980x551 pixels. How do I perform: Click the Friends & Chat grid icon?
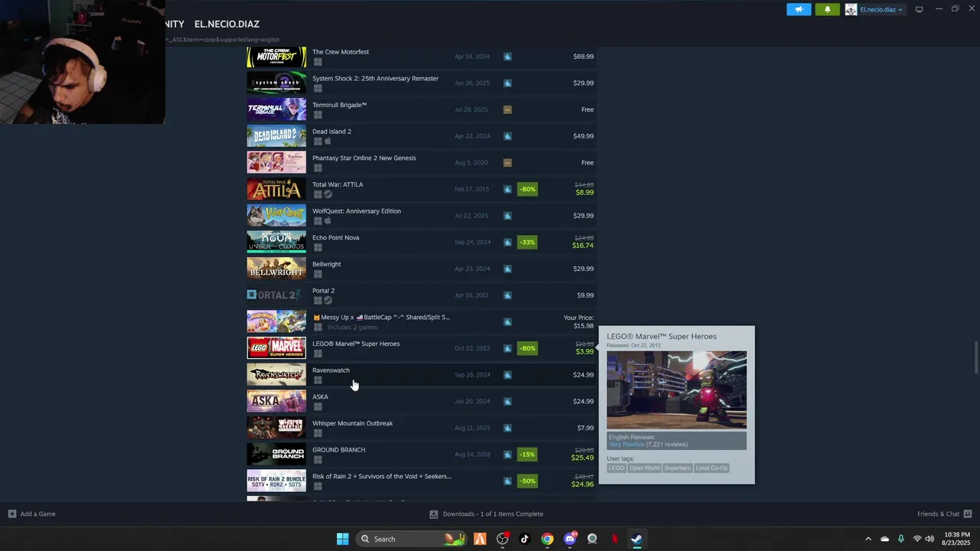(968, 514)
